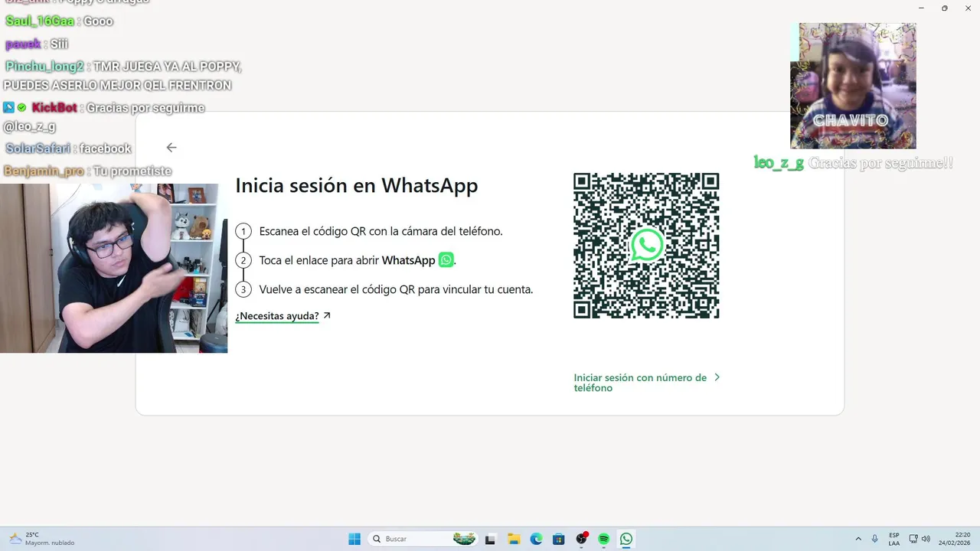The image size is (980, 551).
Task: Click the green WhatsApp icon in step 2
Action: [446, 260]
